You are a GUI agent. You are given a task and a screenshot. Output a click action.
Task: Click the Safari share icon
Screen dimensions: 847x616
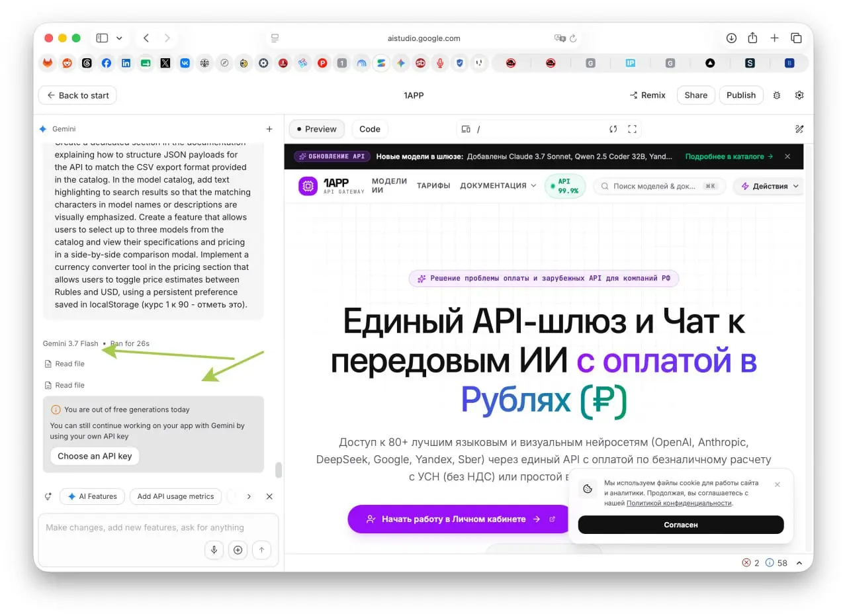[x=753, y=38]
